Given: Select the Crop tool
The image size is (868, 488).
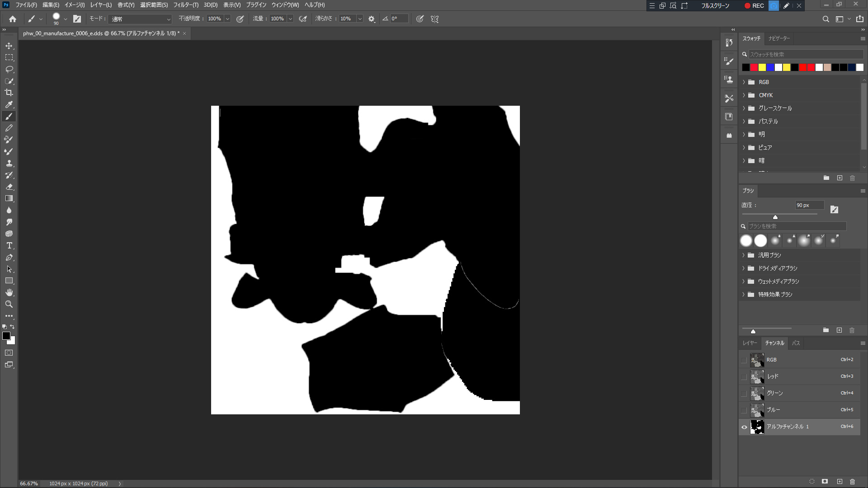Looking at the screenshot, I should 9,93.
